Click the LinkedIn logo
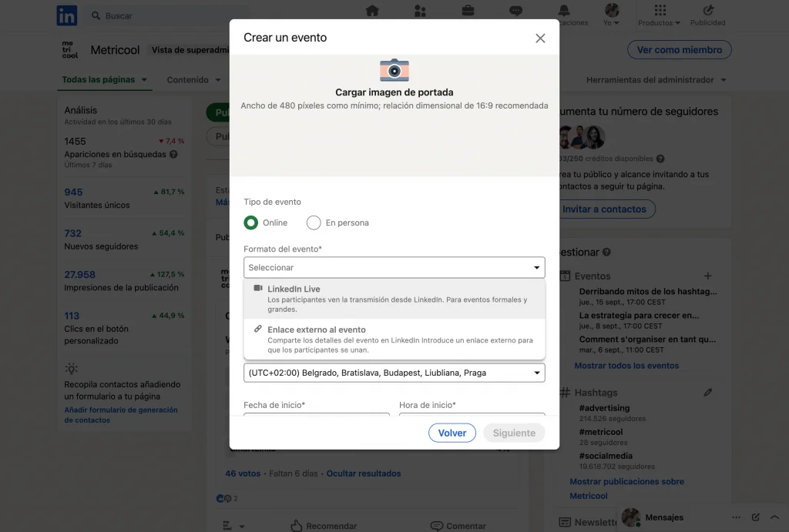Viewport: 789px width, 532px height. coord(67,15)
